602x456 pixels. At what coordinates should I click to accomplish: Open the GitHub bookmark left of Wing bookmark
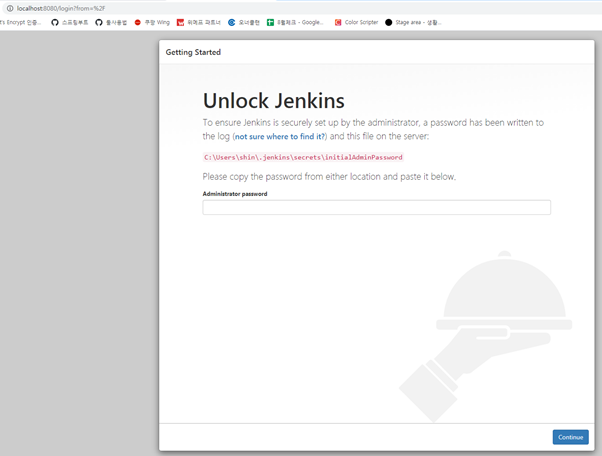pyautogui.click(x=111, y=22)
